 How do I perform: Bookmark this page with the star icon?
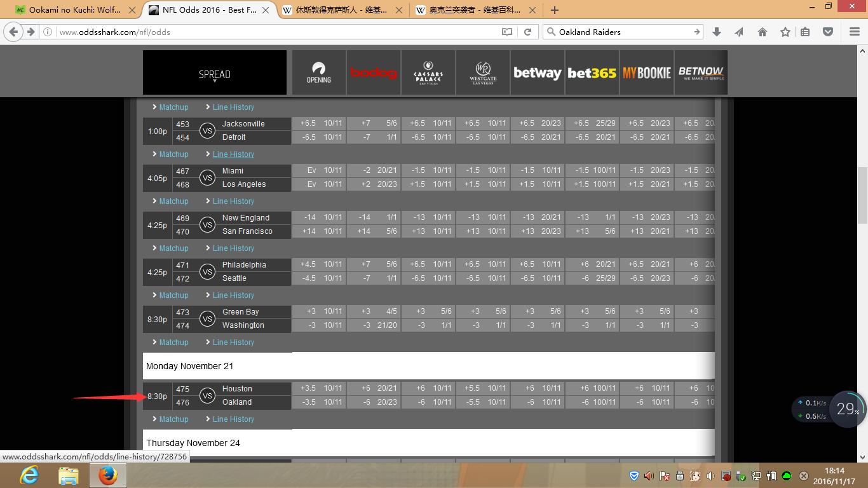pyautogui.click(x=785, y=32)
